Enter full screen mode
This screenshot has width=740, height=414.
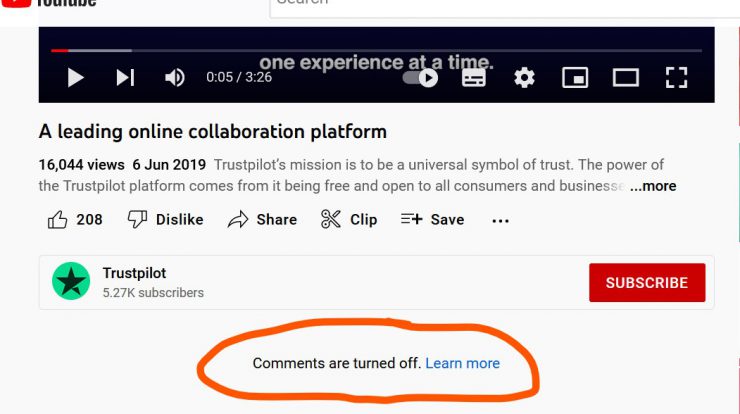(x=676, y=77)
